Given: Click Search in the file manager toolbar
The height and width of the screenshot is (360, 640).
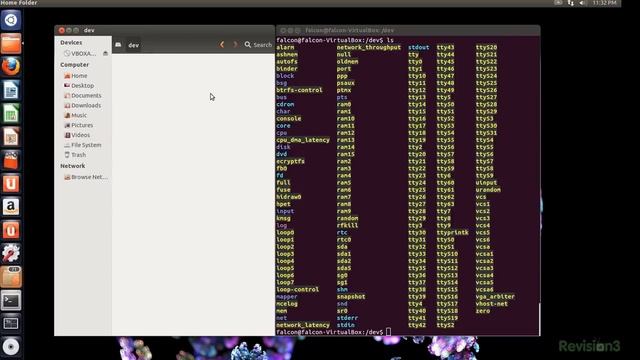Looking at the screenshot, I should (258, 44).
